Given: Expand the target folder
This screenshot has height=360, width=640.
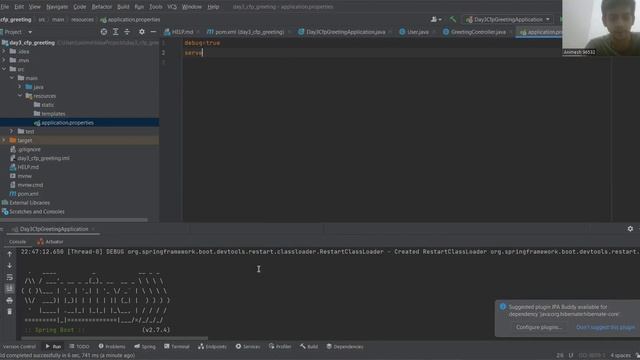Looking at the screenshot, I should (4, 140).
